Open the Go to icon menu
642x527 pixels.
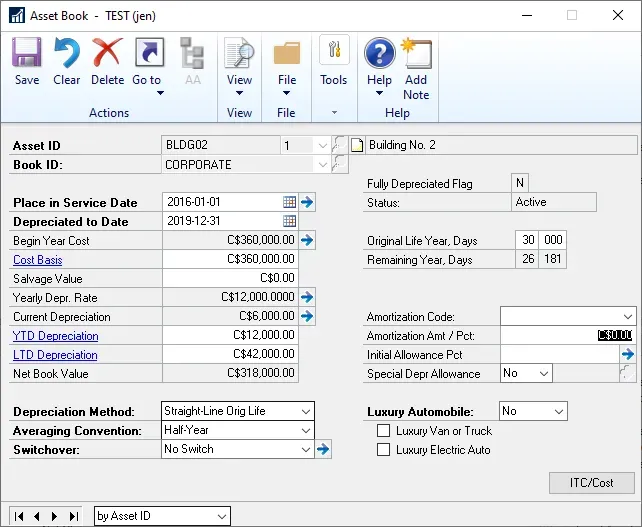point(147,62)
